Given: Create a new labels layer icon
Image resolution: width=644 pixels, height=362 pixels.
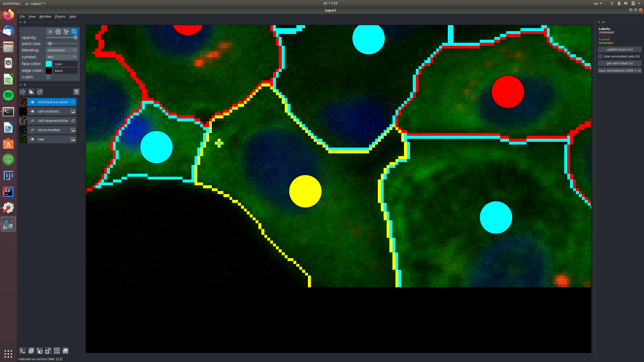Looking at the screenshot, I should [x=40, y=92].
